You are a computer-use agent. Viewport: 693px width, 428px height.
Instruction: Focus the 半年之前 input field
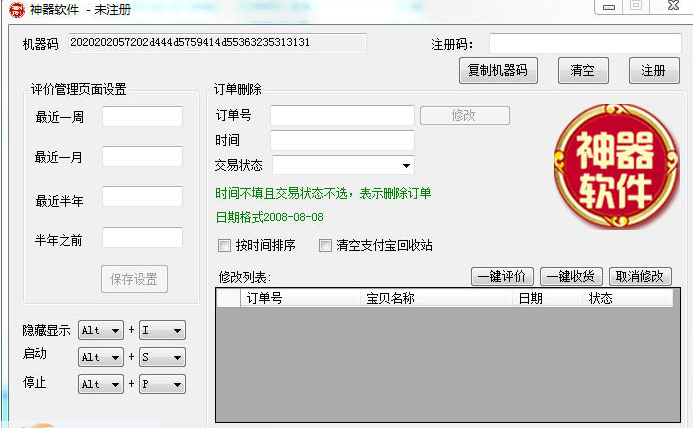click(x=142, y=237)
